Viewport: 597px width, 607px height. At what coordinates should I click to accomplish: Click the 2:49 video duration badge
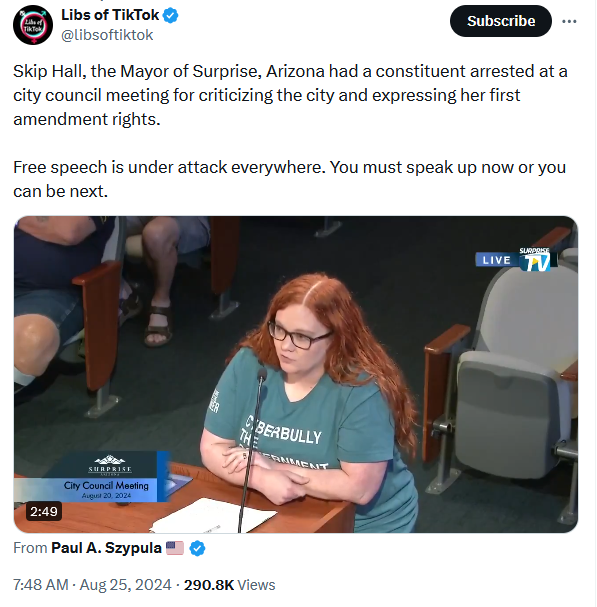(44, 512)
